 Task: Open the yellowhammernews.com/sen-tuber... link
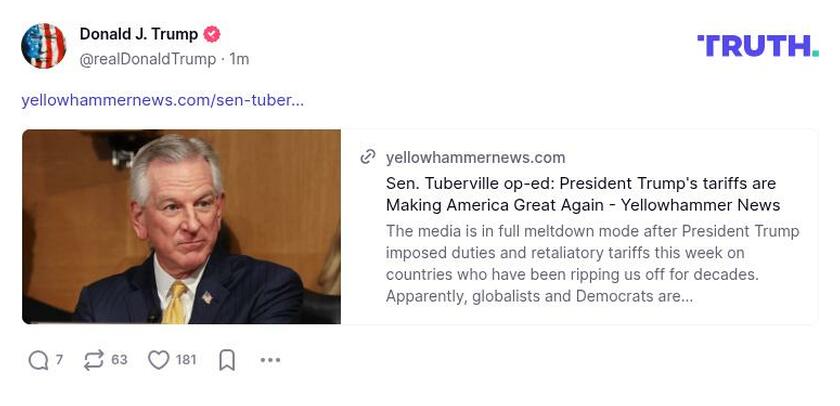point(162,100)
